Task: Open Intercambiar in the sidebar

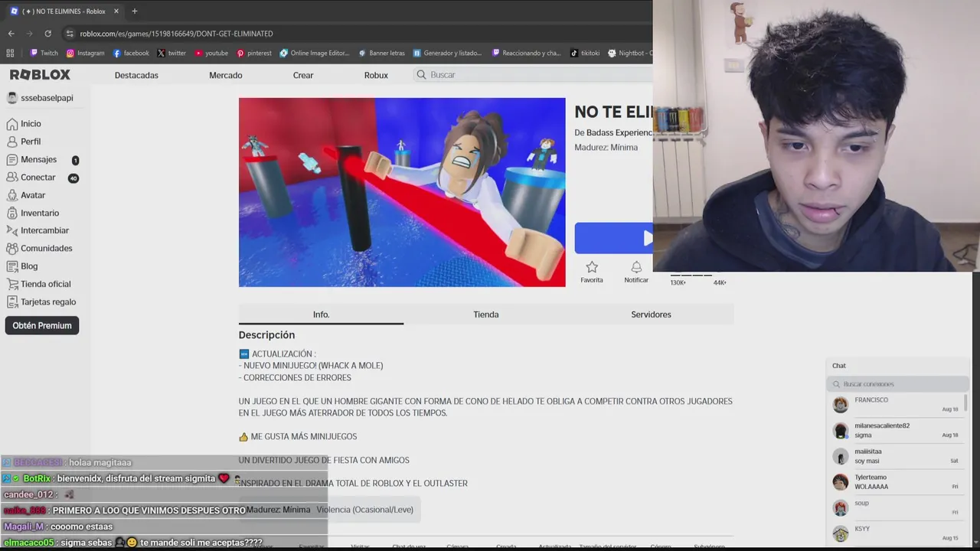Action: [38, 230]
